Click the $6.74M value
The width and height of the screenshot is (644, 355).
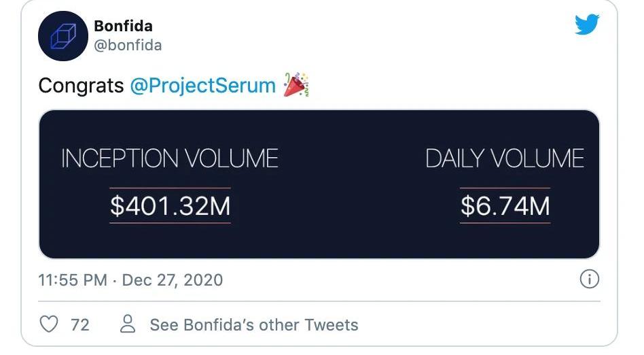(x=505, y=206)
